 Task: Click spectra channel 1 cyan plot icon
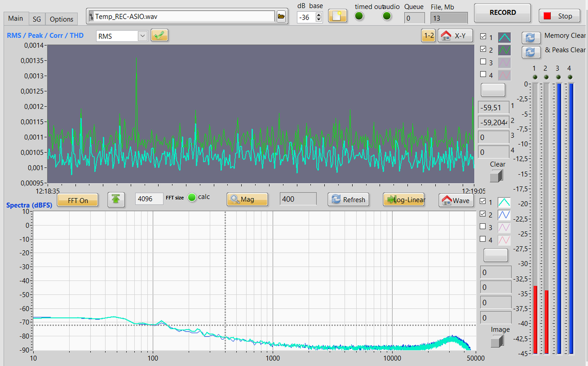click(504, 202)
